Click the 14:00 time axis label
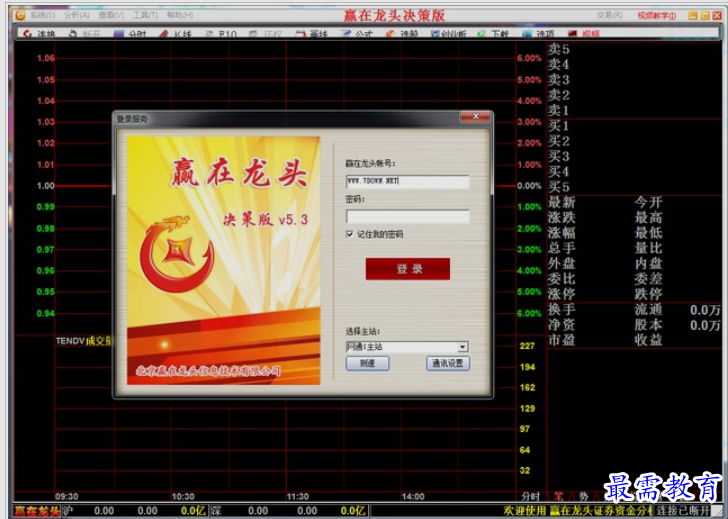 [x=413, y=496]
